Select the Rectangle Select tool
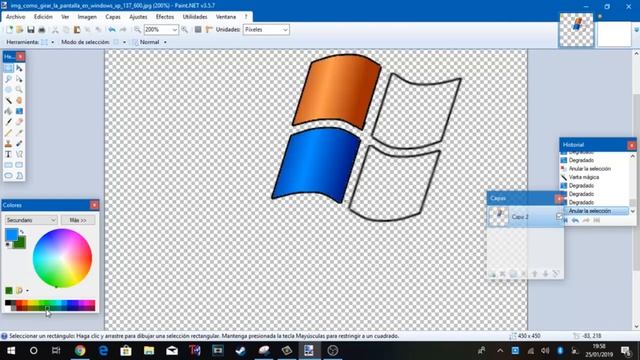The width and height of the screenshot is (640, 360). [8, 68]
